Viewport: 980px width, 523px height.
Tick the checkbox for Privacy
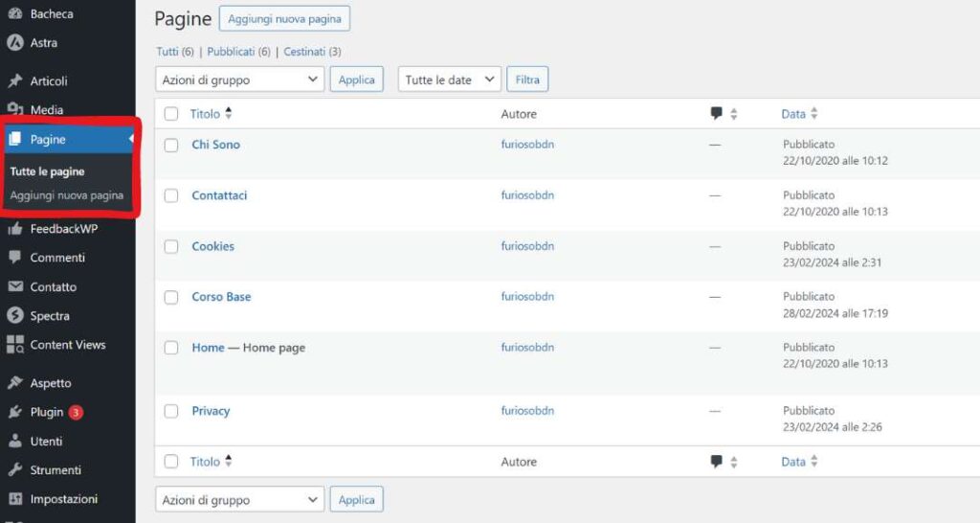(x=171, y=411)
